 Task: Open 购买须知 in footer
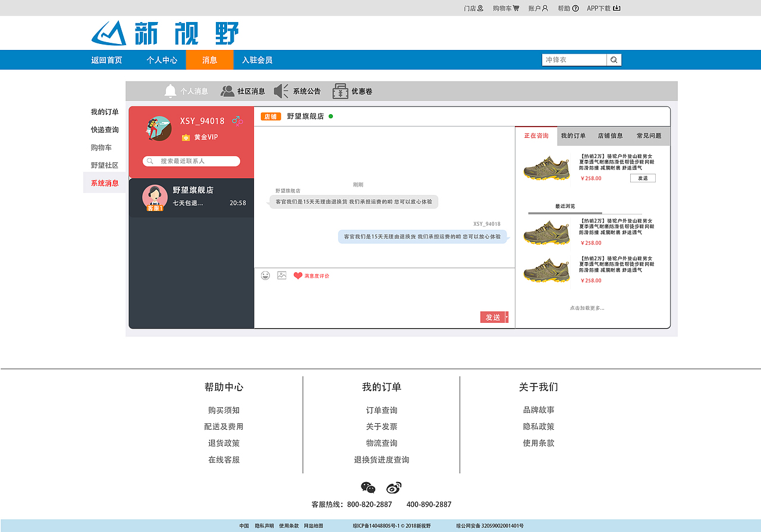224,410
